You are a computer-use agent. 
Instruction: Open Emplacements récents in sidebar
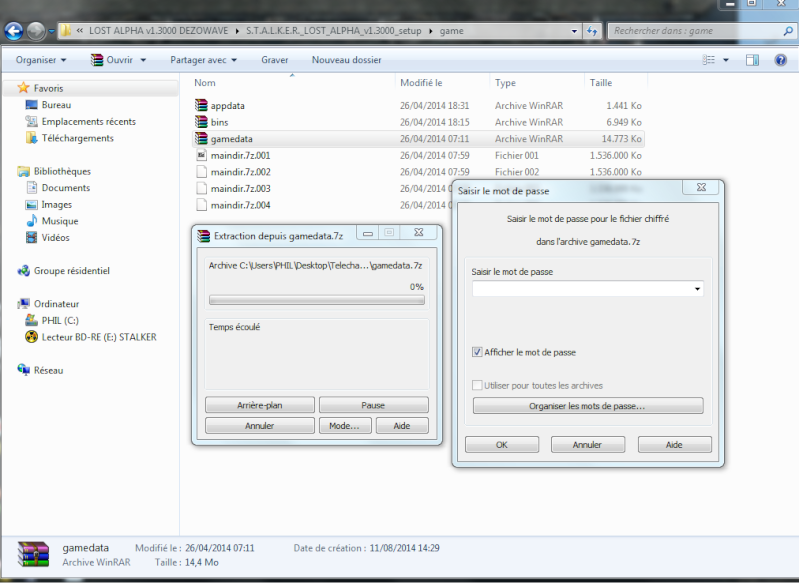click(89, 121)
